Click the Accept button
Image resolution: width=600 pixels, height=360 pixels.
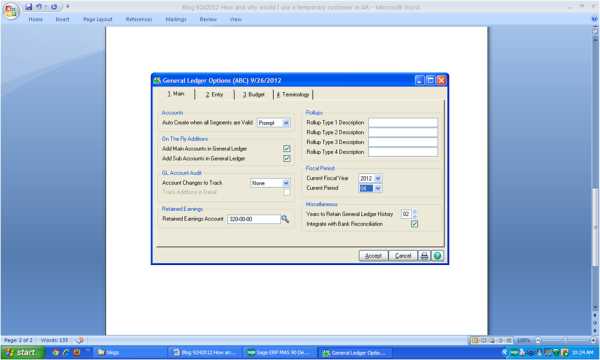373,256
